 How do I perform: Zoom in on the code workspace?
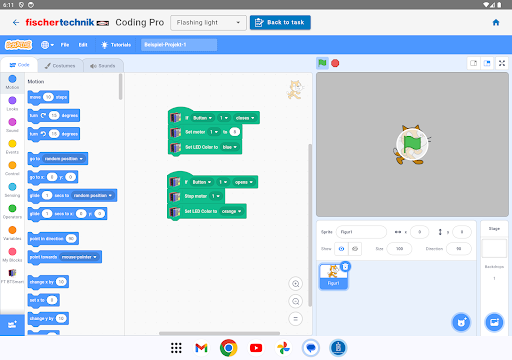coord(295,284)
